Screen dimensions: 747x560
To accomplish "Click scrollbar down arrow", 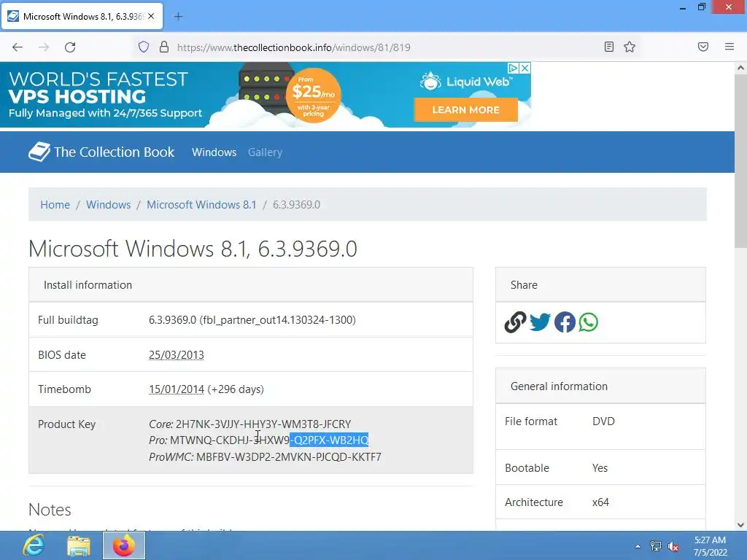I will coord(740,525).
